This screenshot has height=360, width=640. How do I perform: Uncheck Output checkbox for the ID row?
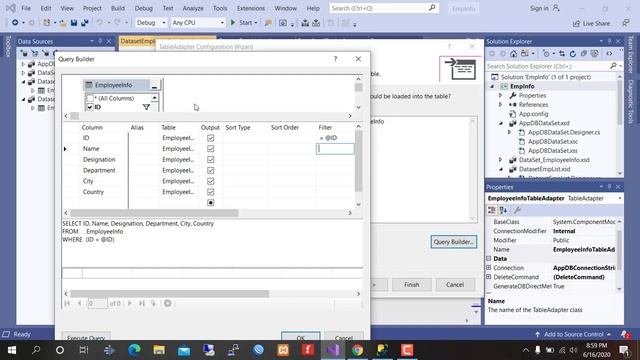click(x=211, y=138)
